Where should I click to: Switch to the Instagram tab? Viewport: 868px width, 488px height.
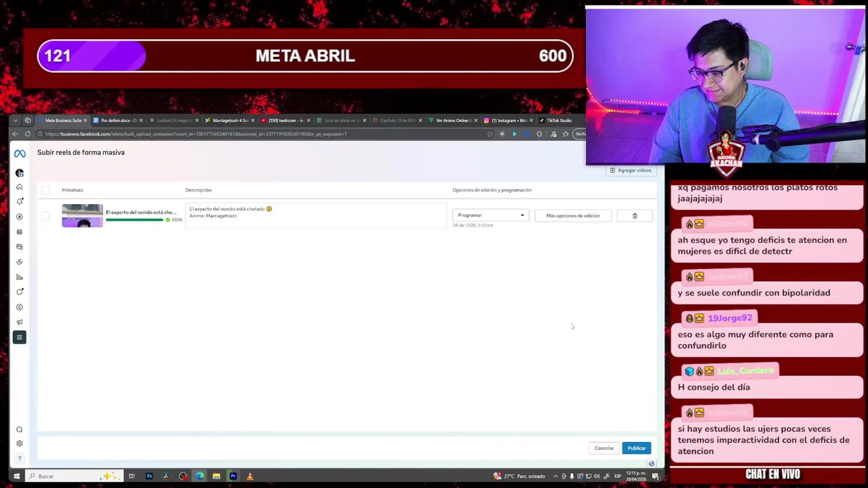pyautogui.click(x=508, y=120)
